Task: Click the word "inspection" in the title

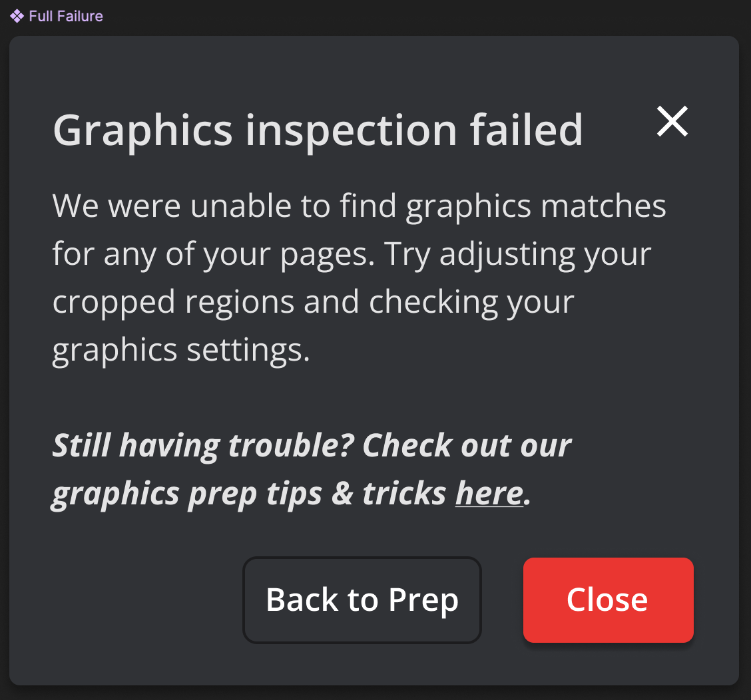Action: tap(351, 130)
